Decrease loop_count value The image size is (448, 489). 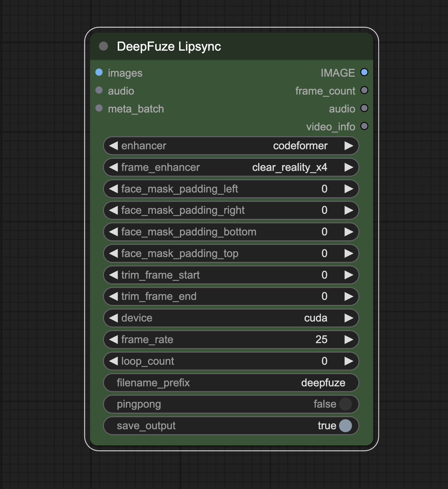tap(113, 361)
